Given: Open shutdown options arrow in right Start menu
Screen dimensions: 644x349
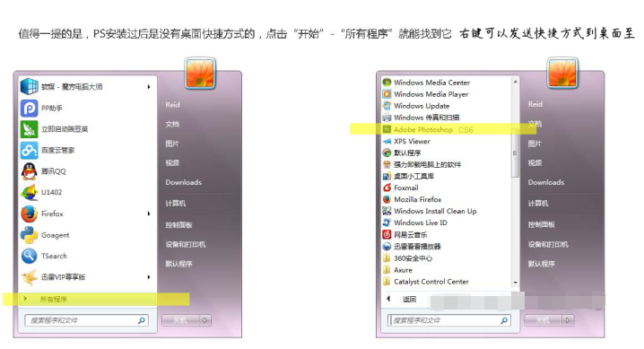Looking at the screenshot, I should [568, 320].
